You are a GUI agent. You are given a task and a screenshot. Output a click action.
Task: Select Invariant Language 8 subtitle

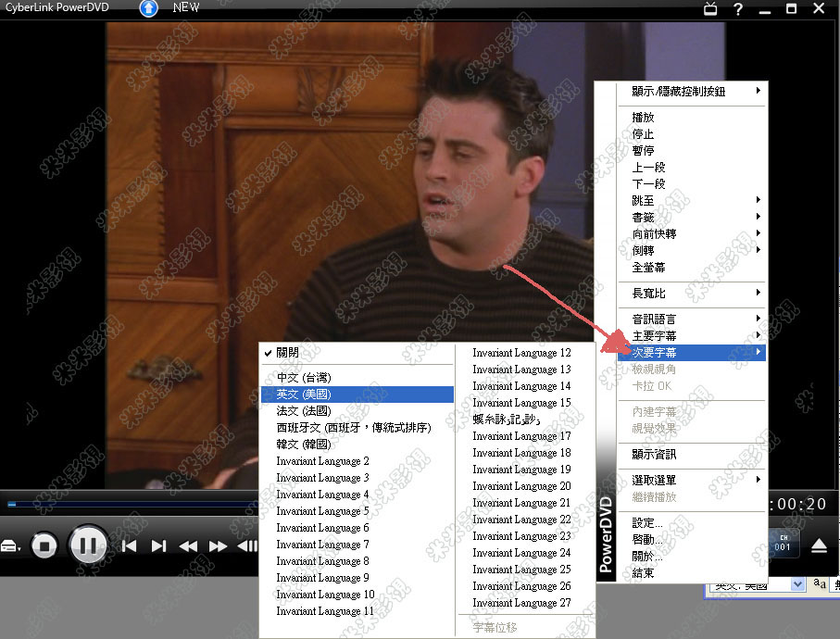(x=357, y=561)
